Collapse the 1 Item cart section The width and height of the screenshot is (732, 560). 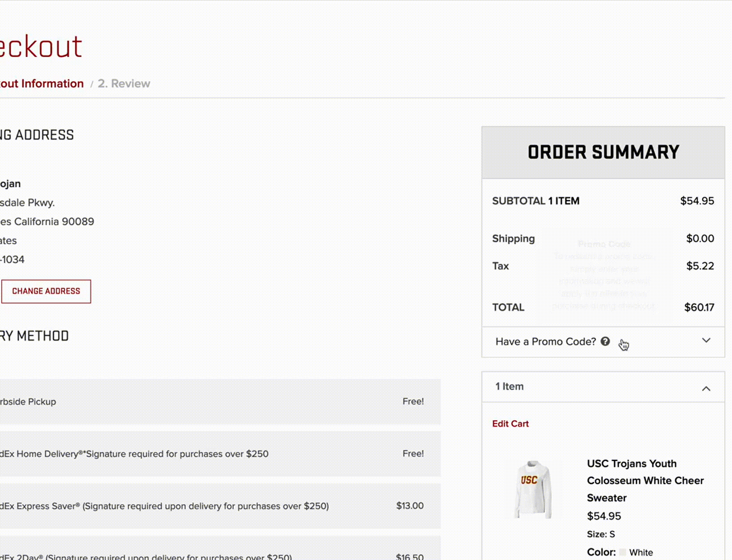tap(603, 387)
